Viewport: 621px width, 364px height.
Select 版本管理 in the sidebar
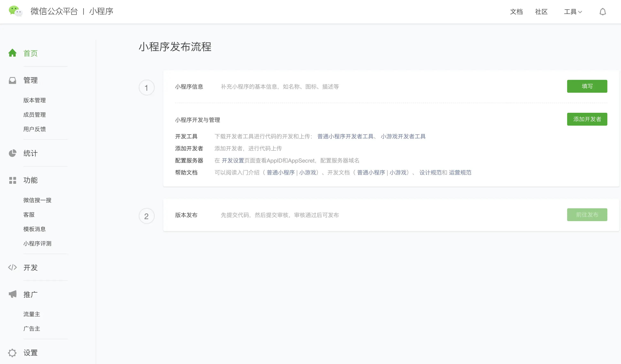click(34, 100)
